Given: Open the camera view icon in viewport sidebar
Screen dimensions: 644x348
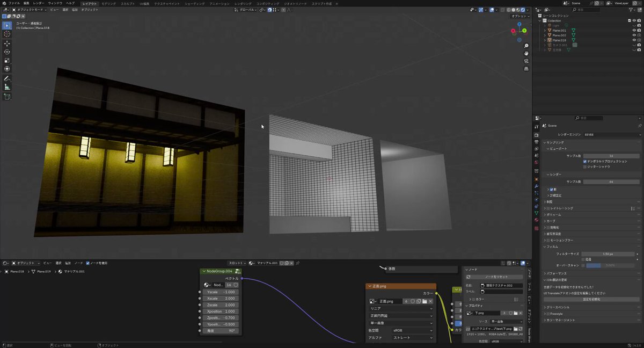Looking at the screenshot, I should (x=526, y=61).
